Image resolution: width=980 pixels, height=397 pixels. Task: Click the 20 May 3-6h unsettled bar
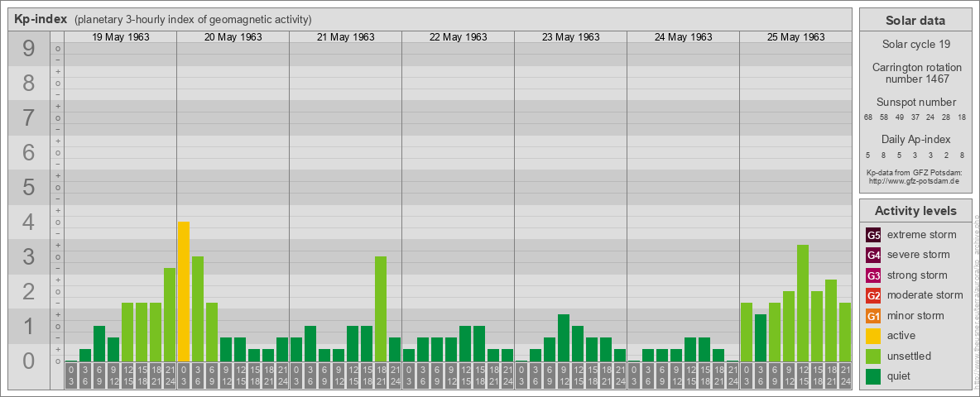coord(198,309)
